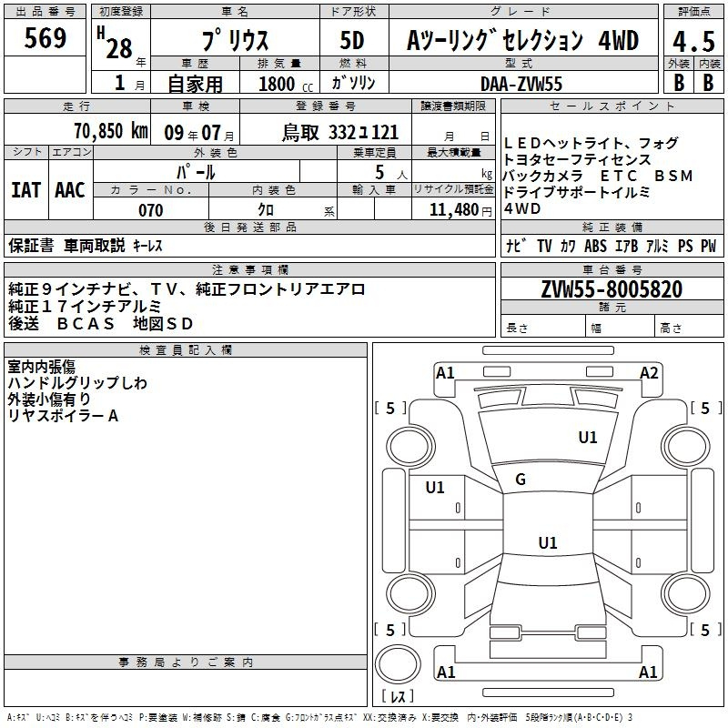Click shift type IAT
The height and width of the screenshot is (728, 728).
pos(26,190)
